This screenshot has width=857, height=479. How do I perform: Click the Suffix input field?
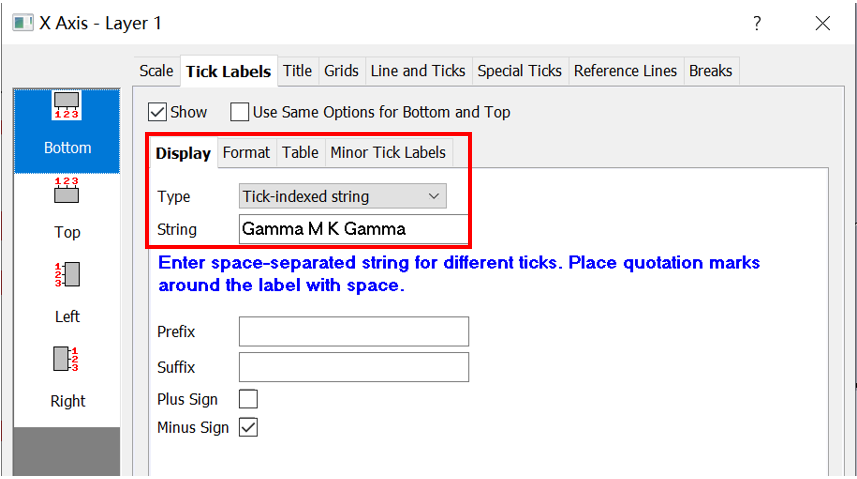[354, 367]
